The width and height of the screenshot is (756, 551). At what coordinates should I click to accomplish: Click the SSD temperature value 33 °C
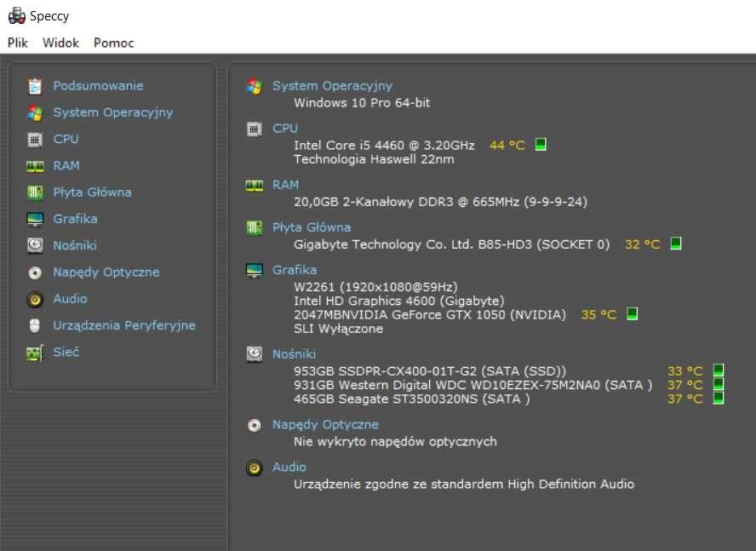coord(685,371)
